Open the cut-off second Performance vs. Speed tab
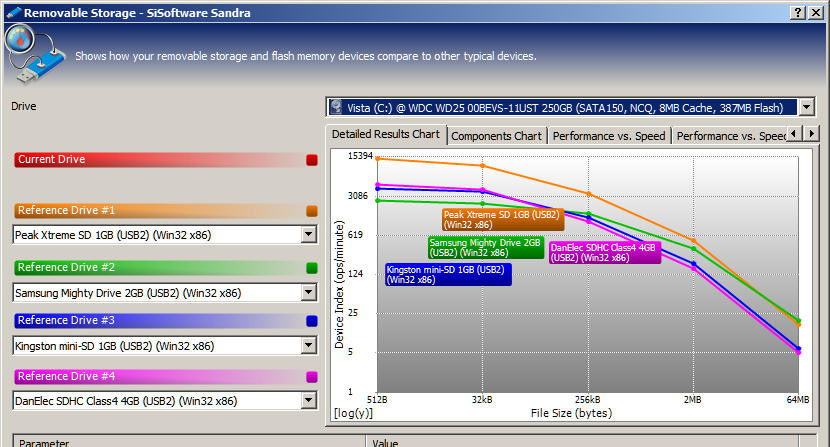 coord(730,136)
